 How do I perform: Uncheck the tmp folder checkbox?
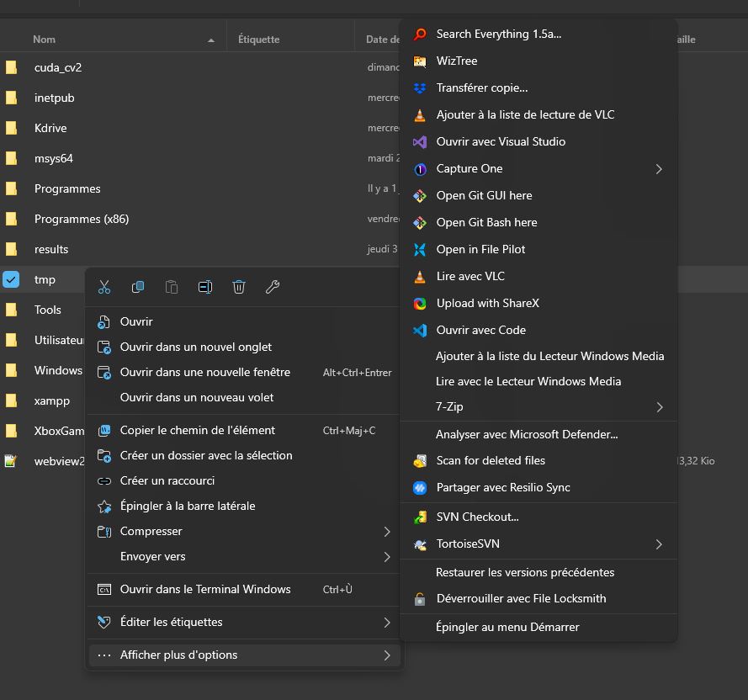11,279
